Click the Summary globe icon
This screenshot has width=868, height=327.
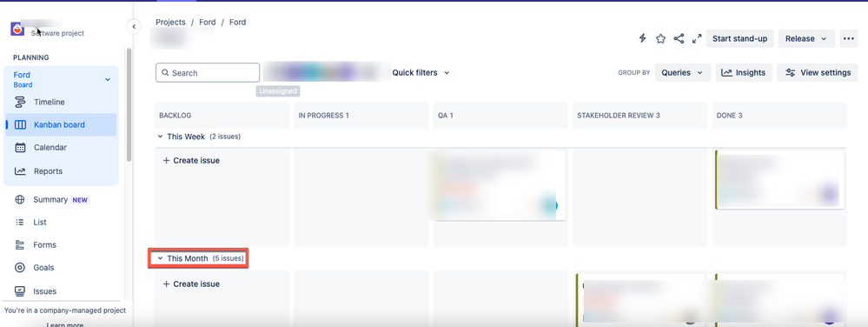[x=20, y=199]
